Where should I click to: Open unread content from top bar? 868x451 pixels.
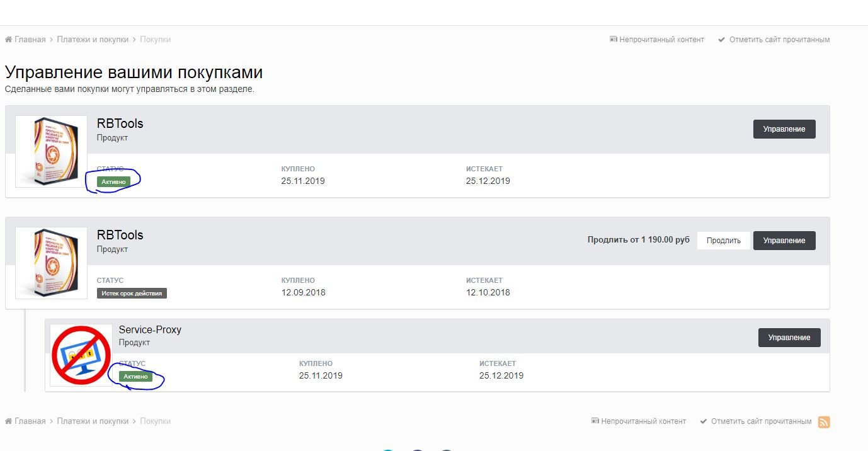coord(657,40)
